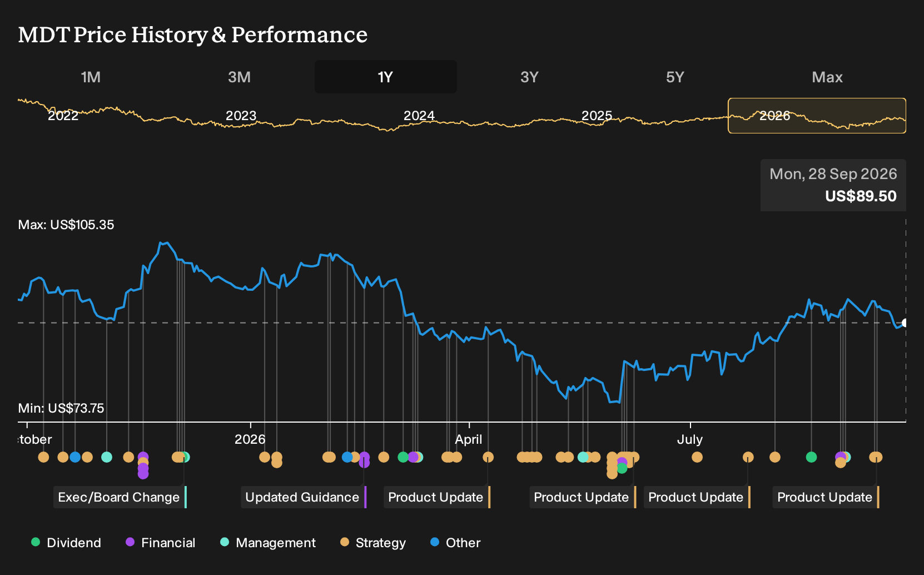Click the blue Other dot in February
The image size is (924, 575).
click(347, 457)
